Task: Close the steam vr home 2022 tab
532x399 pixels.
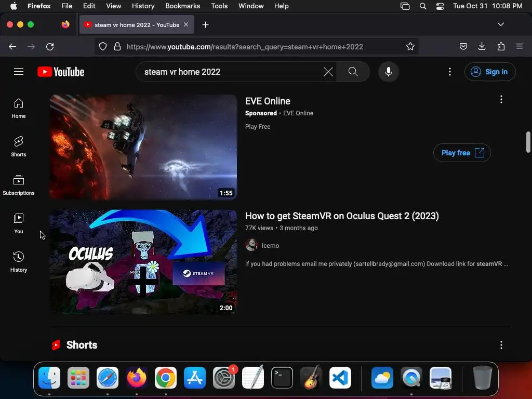Action: coord(186,24)
